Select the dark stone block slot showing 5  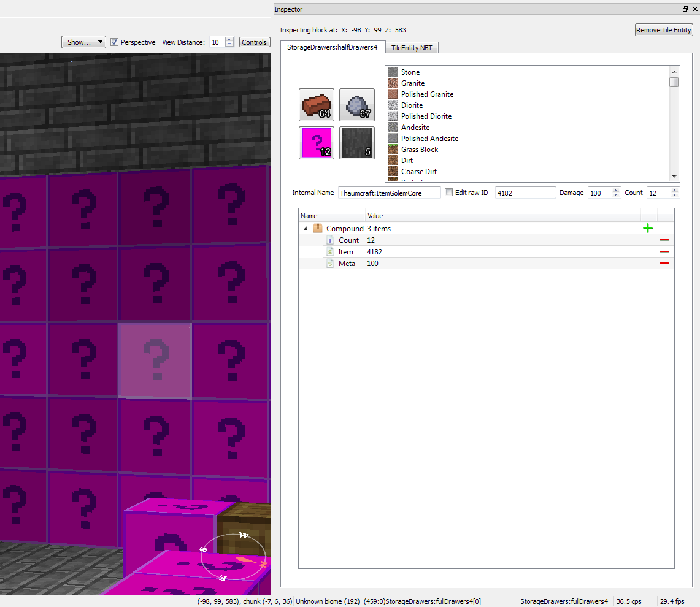click(356, 143)
